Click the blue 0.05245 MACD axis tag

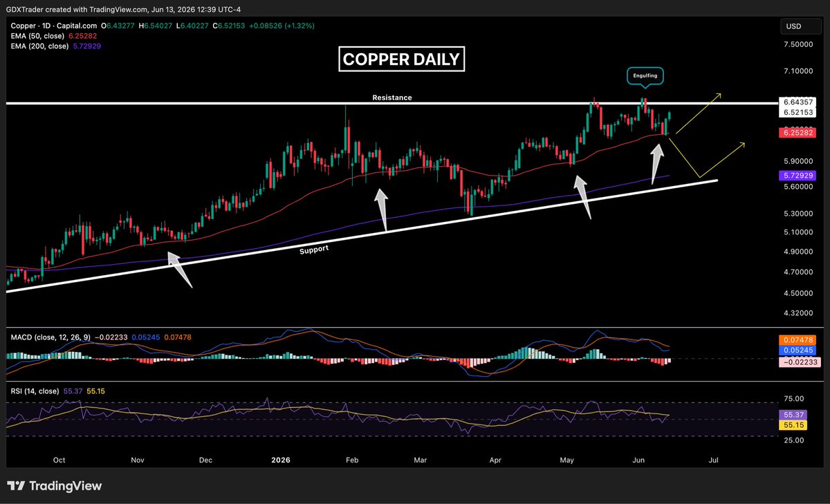pos(798,351)
